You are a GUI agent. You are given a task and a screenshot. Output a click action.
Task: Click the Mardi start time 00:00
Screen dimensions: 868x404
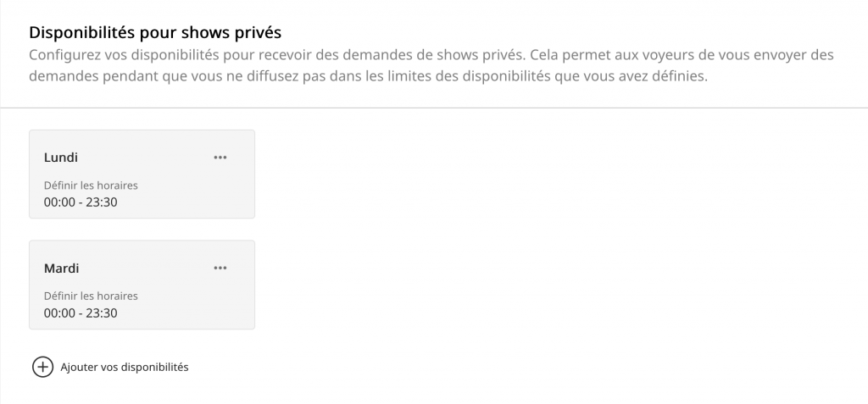click(x=59, y=313)
